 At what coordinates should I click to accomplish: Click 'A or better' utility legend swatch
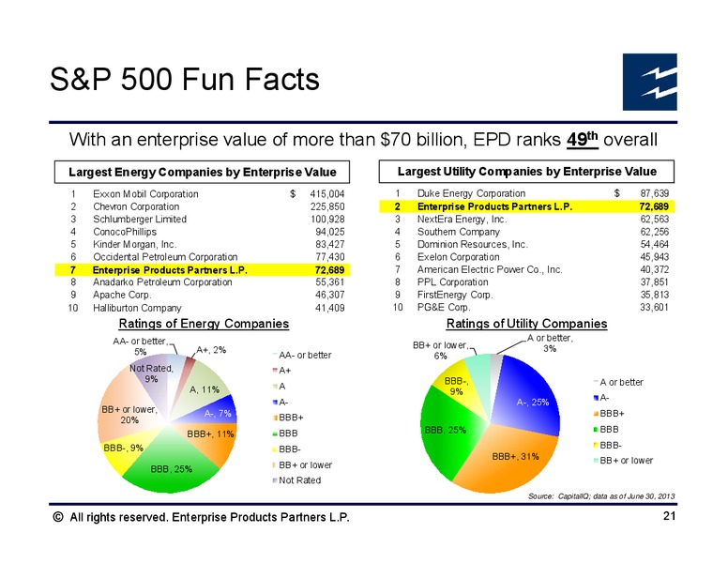point(596,382)
